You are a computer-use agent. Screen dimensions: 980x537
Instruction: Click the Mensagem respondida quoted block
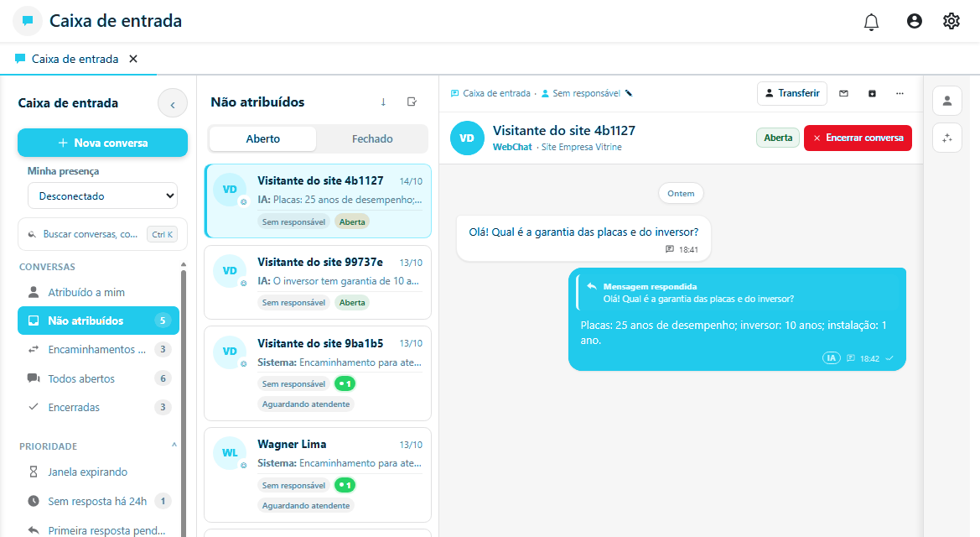point(739,293)
